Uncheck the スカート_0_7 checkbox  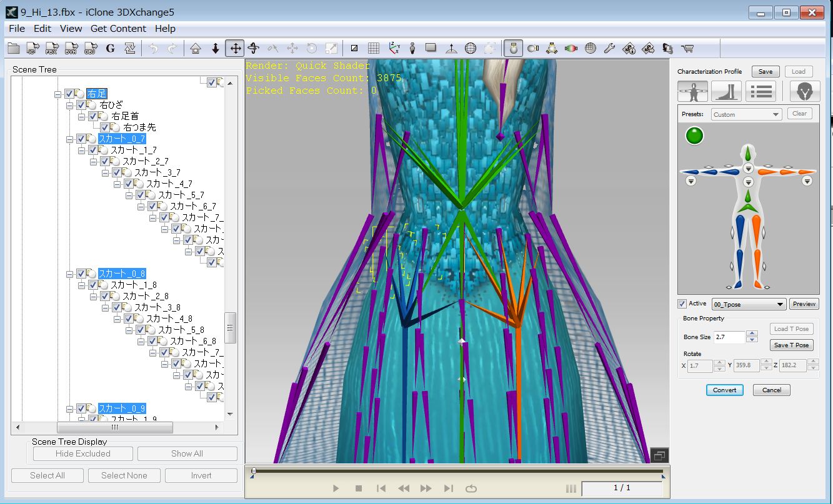pyautogui.click(x=82, y=139)
